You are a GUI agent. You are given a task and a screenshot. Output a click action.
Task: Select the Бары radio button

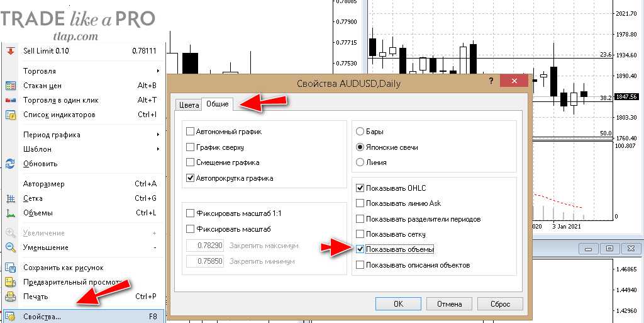tap(360, 132)
